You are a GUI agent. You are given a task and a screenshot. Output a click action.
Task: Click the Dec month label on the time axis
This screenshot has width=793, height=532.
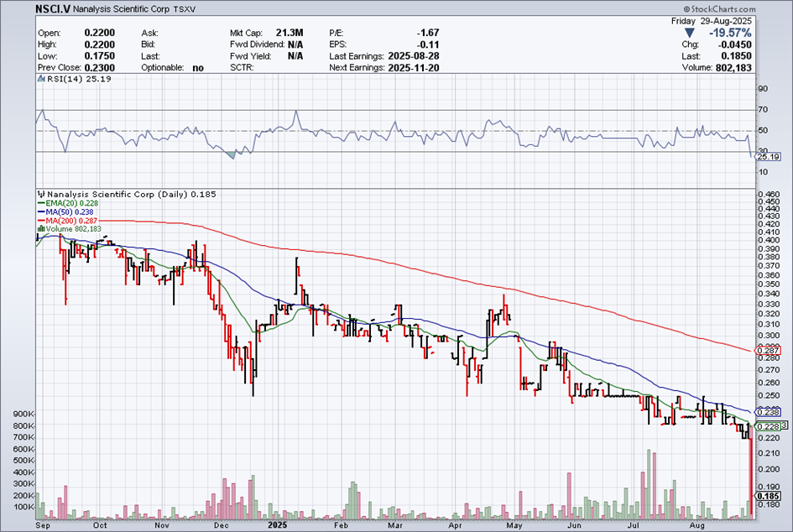point(221,525)
